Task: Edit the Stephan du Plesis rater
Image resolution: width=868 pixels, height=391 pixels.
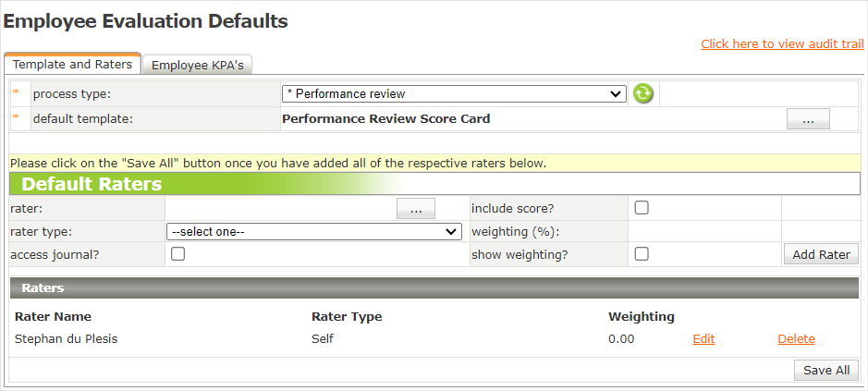Action: click(x=703, y=339)
